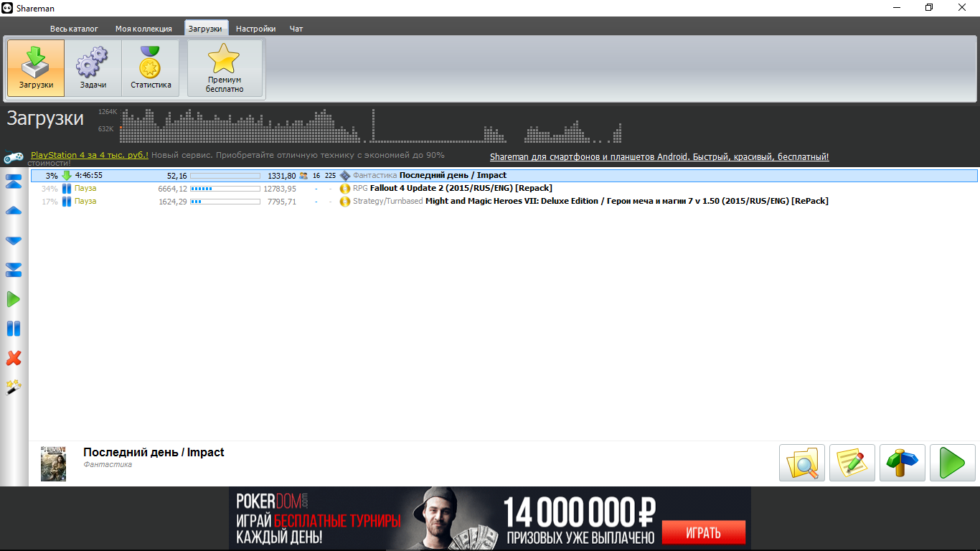Click the peers icon in Impact row
980x551 pixels.
pos(303,176)
